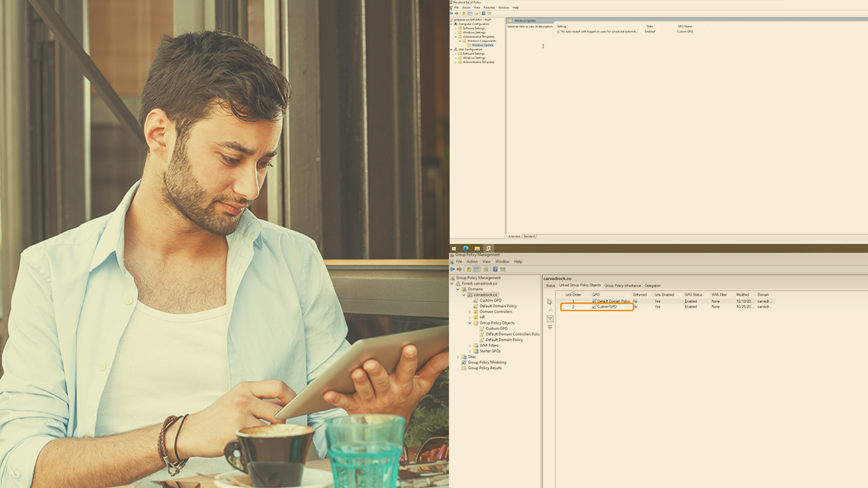Collapse the Group Policy Objects node
The width and height of the screenshot is (868, 488).
tap(469, 323)
